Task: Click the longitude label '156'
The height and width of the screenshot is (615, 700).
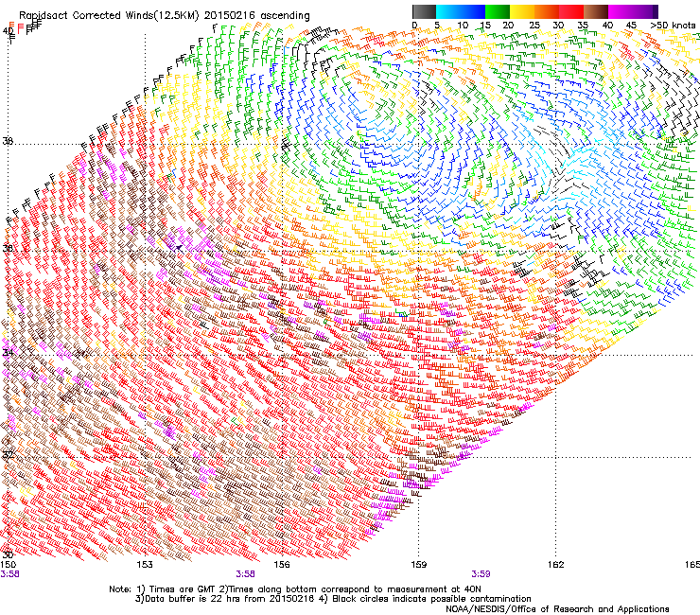Action: click(282, 565)
